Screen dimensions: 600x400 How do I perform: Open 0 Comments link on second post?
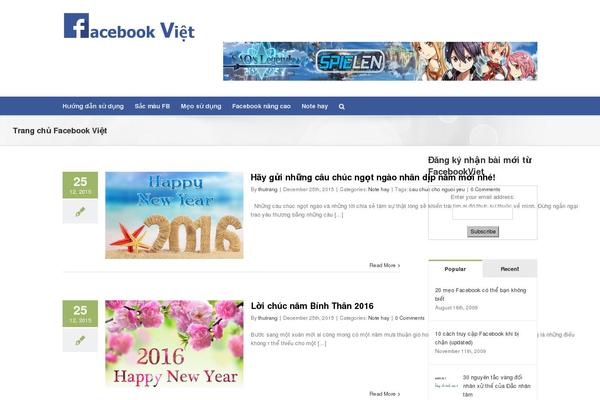(x=409, y=318)
